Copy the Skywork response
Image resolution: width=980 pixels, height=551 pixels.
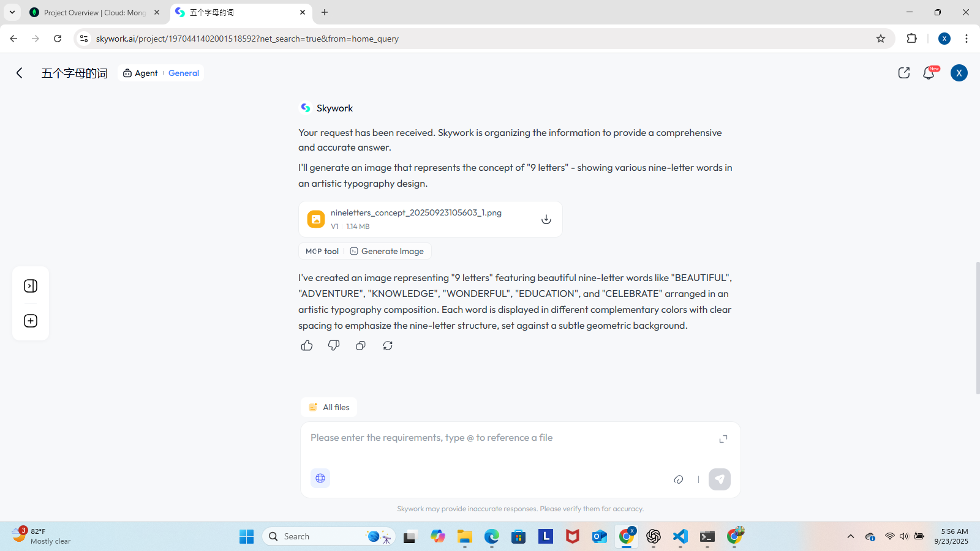[x=361, y=345]
